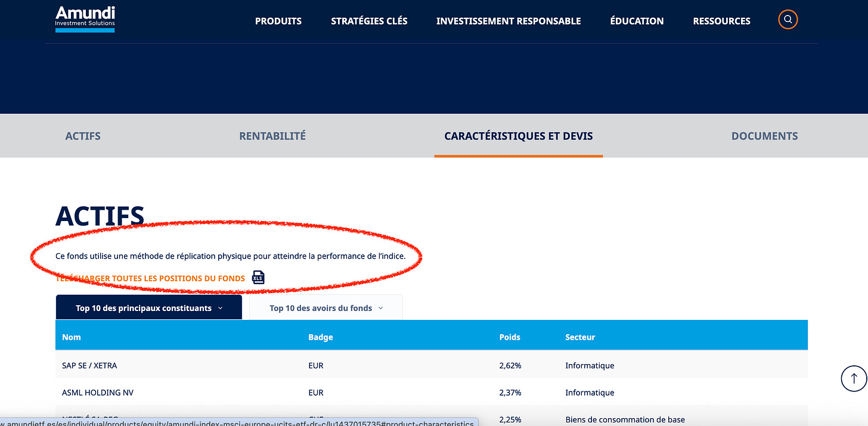The width and height of the screenshot is (868, 426).
Task: Expand Top 10 des avoirs du fonds dropdown
Action: 326,308
